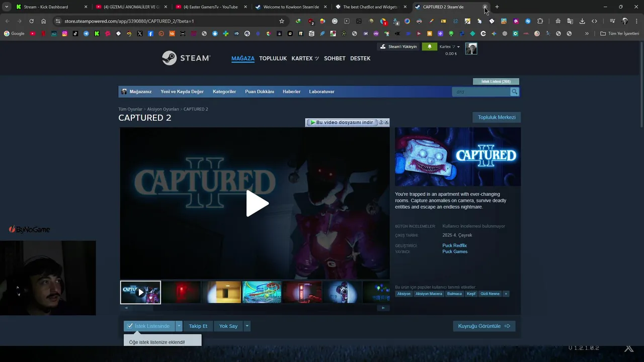Open the Kartex profile avatar
Image resolution: width=644 pixels, height=362 pixels.
(471, 48)
